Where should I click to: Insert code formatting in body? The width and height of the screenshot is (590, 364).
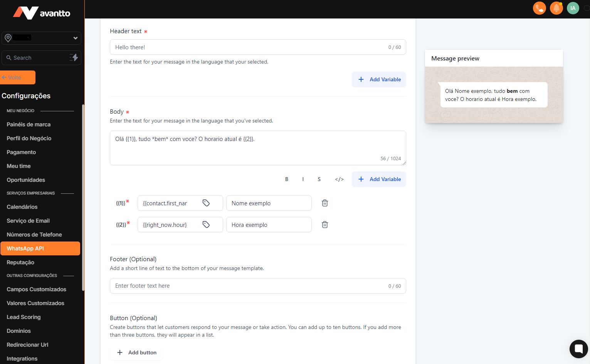pyautogui.click(x=339, y=179)
